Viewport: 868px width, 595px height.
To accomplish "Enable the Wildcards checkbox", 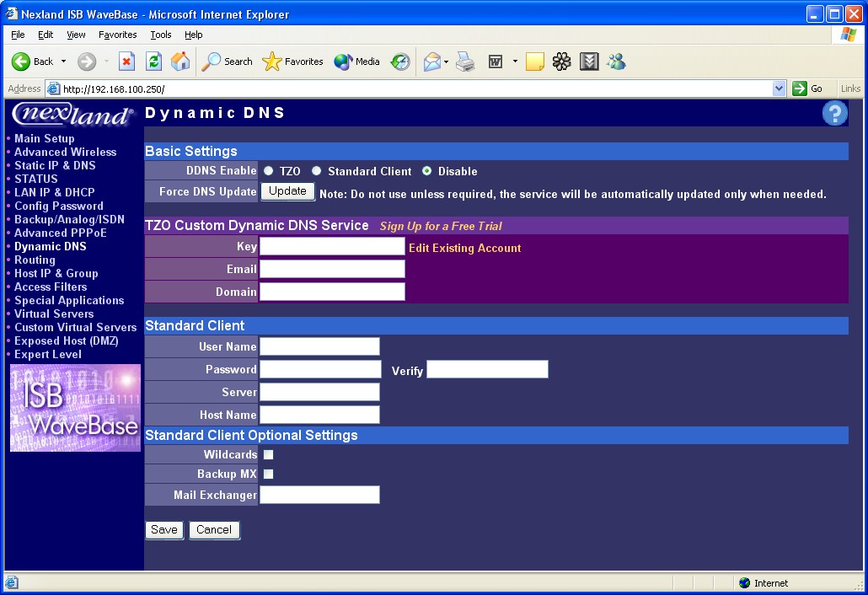I will (269, 454).
